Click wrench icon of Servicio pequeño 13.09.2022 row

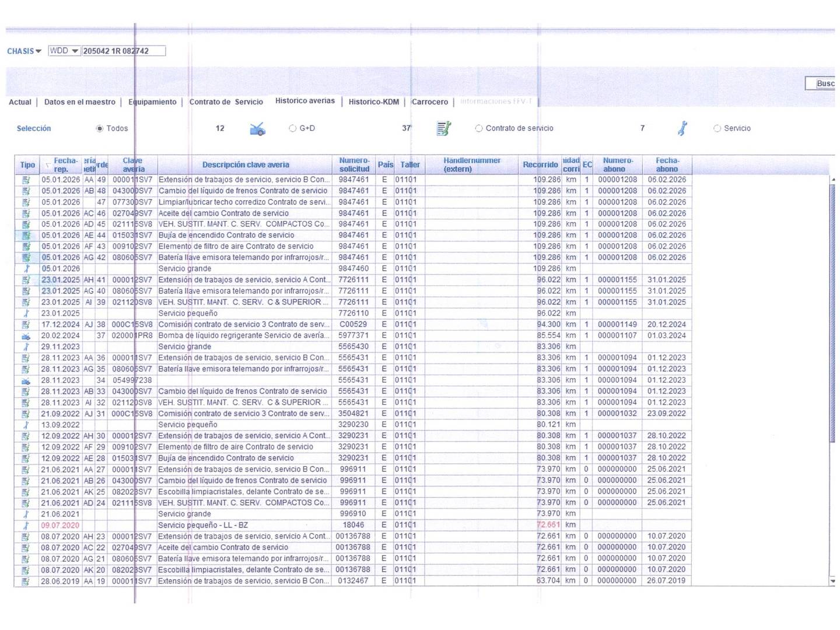(x=26, y=425)
